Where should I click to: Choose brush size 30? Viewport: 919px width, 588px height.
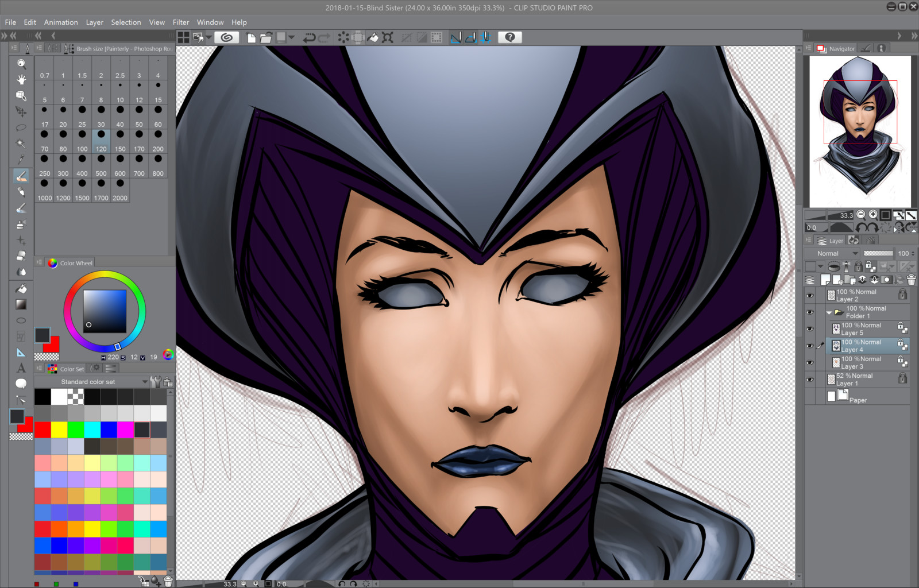point(101,117)
